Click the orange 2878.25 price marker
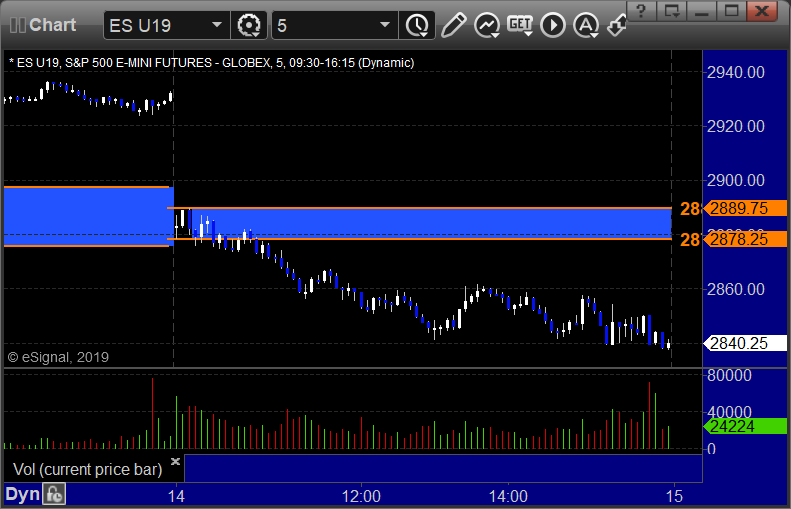Viewport: 791px width, 509px height. 745,239
